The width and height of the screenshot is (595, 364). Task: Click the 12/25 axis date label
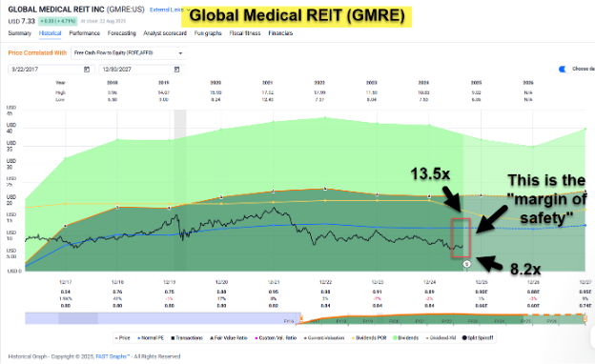click(482, 282)
